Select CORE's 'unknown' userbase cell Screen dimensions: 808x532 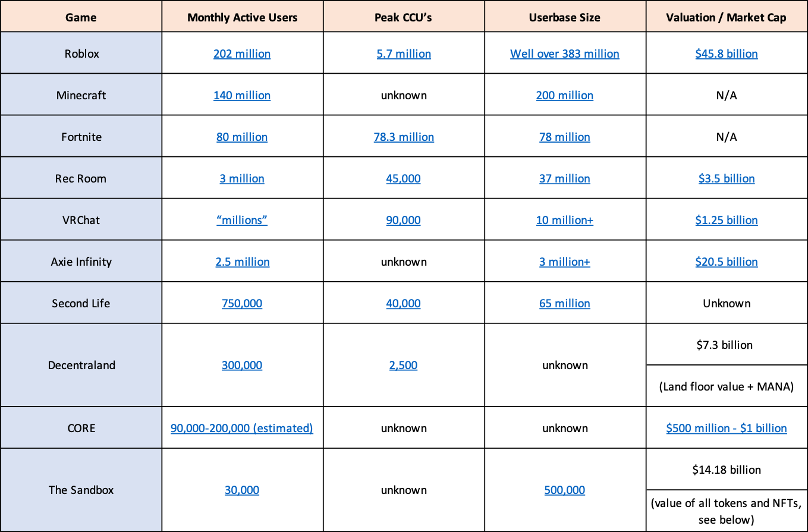565,428
